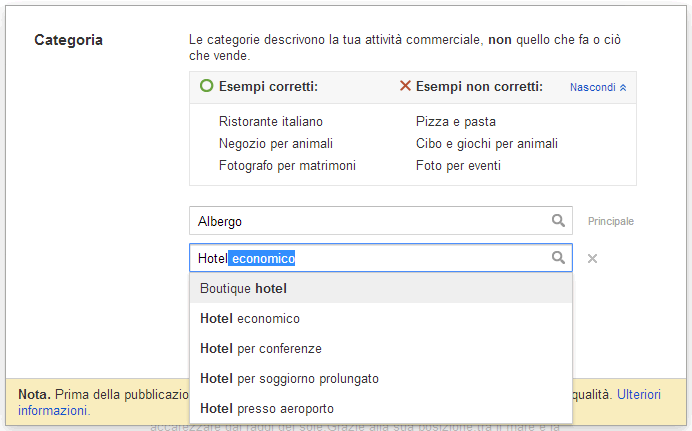
Task: Click the Nascondi double-chevron arrow
Action: click(x=623, y=88)
